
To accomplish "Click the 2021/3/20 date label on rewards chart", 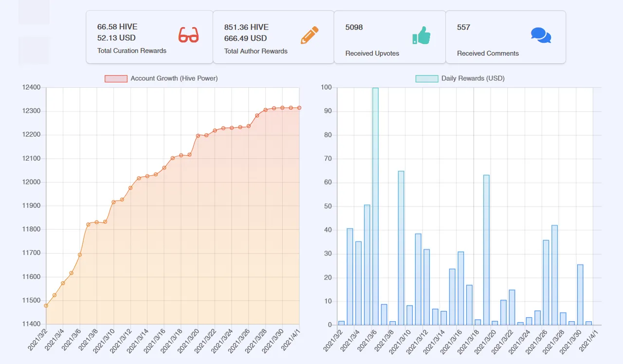I will [x=485, y=341].
